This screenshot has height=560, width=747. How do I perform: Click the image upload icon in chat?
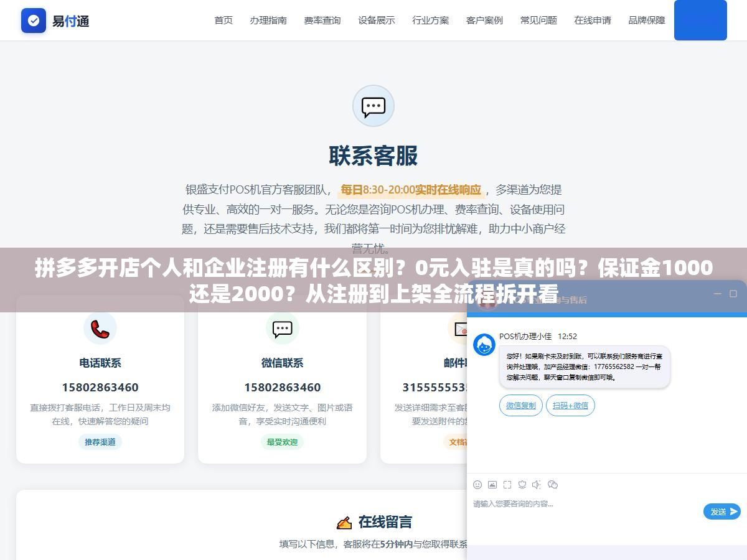(492, 485)
